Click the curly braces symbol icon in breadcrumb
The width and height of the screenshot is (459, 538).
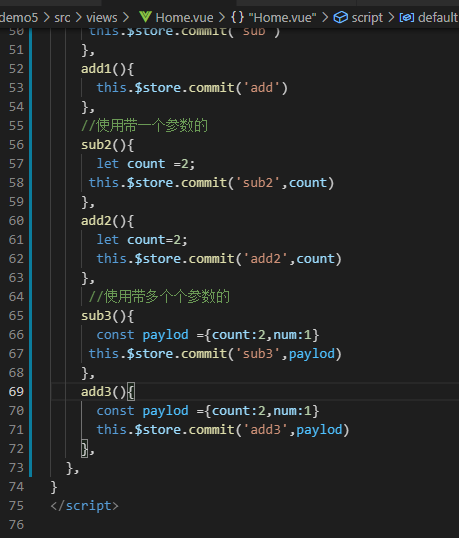(x=237, y=17)
